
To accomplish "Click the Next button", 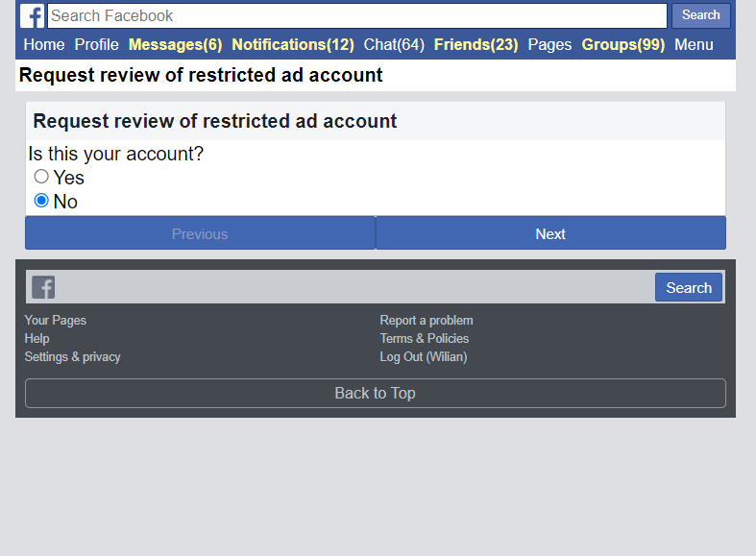I will pos(550,233).
